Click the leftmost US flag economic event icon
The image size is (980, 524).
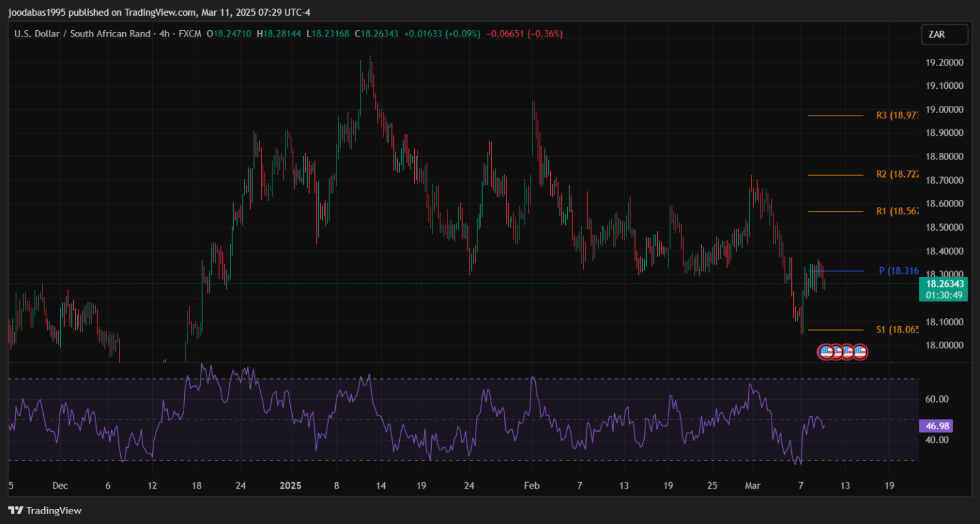click(826, 352)
